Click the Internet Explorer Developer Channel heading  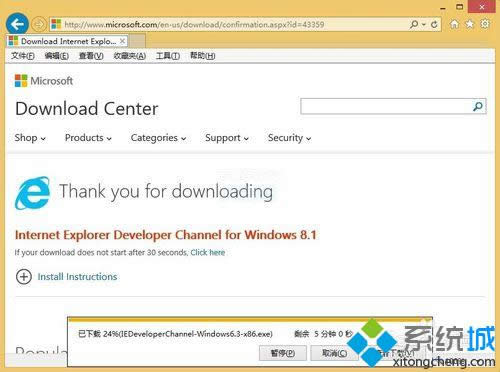pyautogui.click(x=166, y=235)
